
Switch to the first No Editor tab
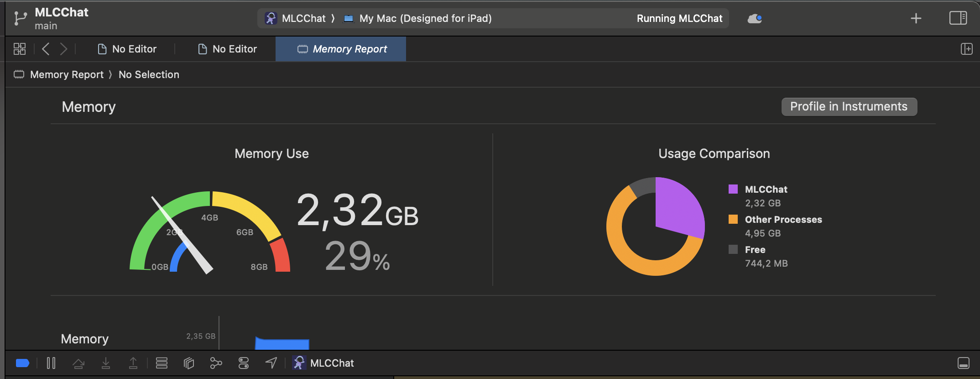coord(127,49)
